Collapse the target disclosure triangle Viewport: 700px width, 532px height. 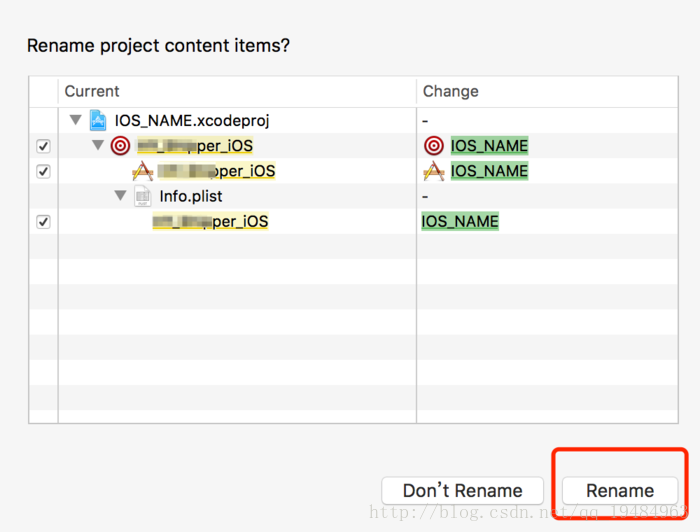pos(98,146)
